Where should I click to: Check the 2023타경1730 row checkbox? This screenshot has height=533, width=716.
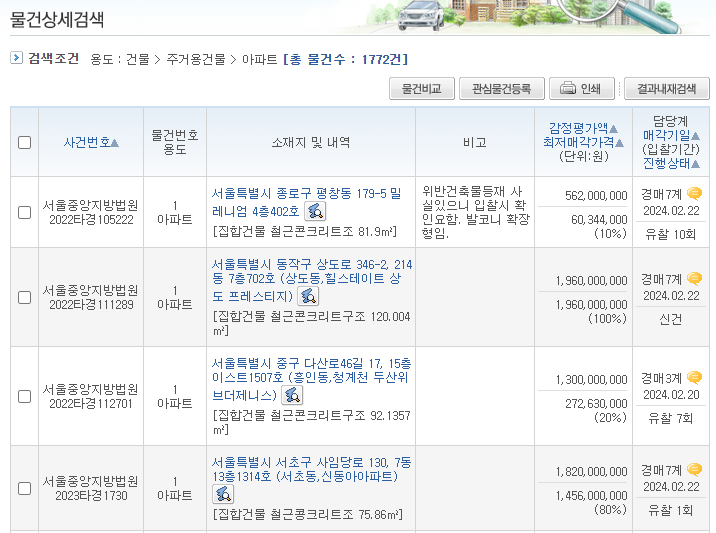pyautogui.click(x=24, y=488)
